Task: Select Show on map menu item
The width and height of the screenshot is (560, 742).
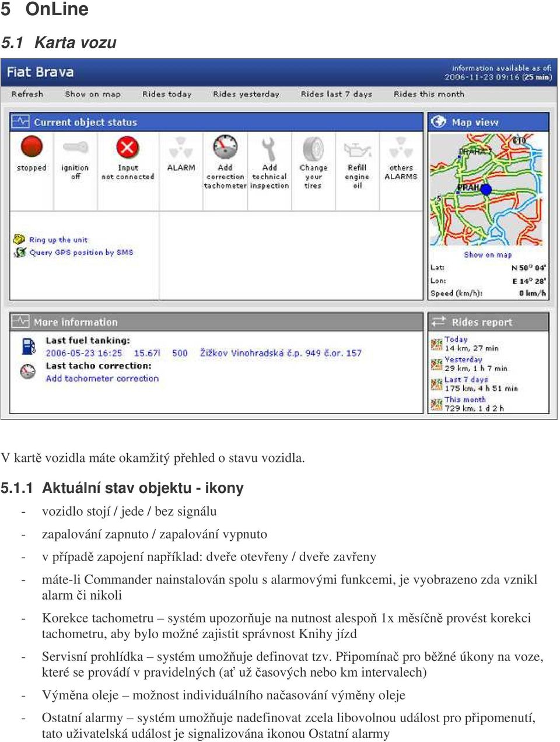Action: tap(93, 94)
